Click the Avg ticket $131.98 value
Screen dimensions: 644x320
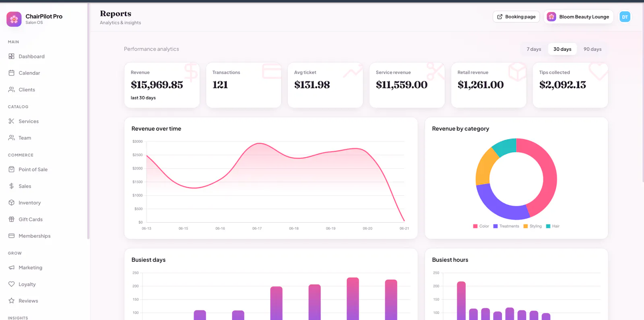coord(312,85)
